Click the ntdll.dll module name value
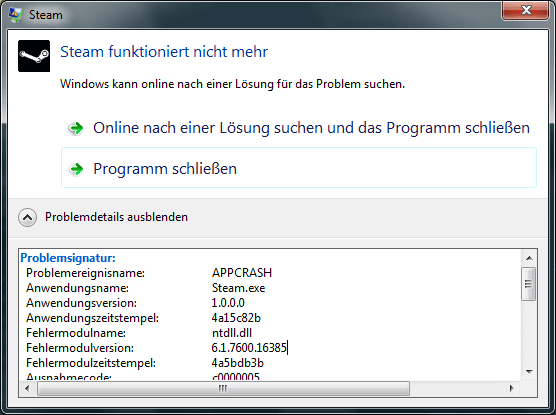Screen dimensions: 556x415 coord(232,333)
